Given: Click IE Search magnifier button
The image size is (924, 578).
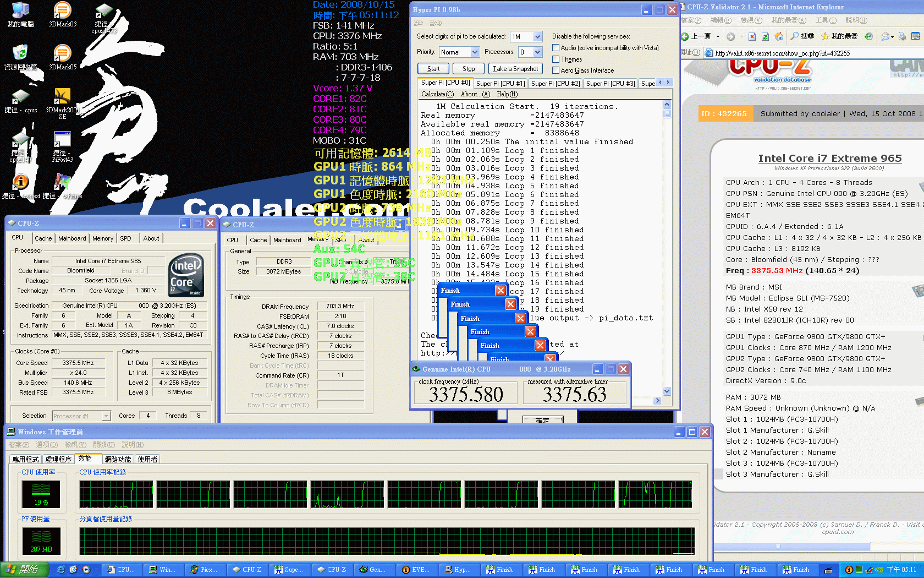Looking at the screenshot, I should [802, 36].
